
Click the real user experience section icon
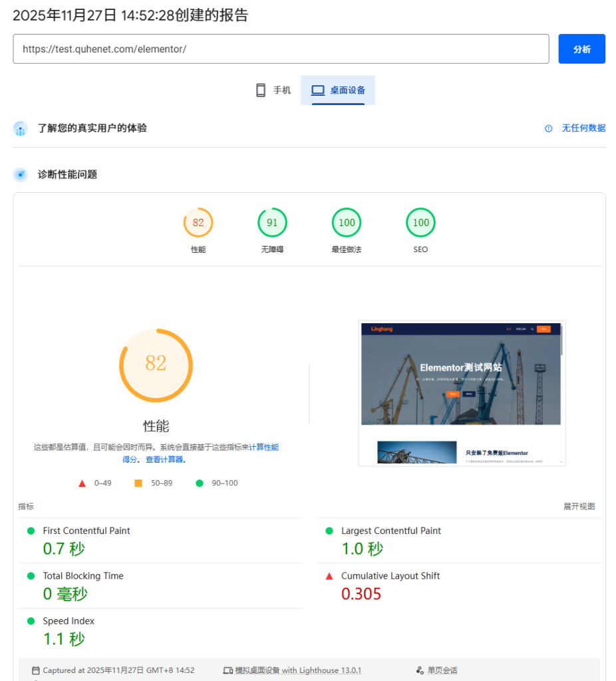(21, 128)
